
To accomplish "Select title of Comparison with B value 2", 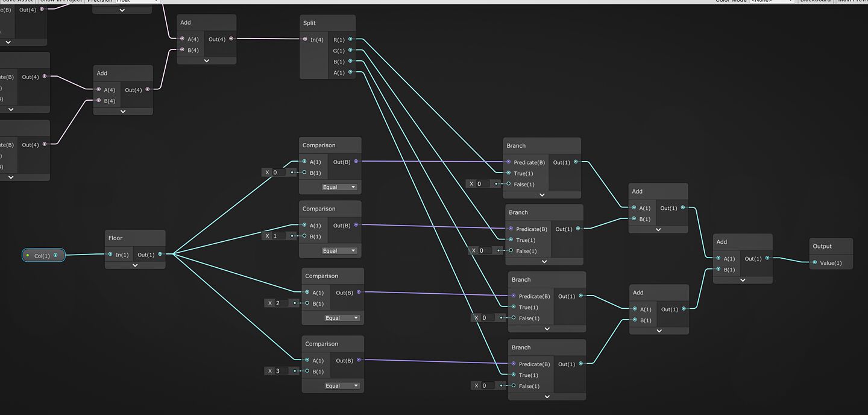I will point(321,276).
